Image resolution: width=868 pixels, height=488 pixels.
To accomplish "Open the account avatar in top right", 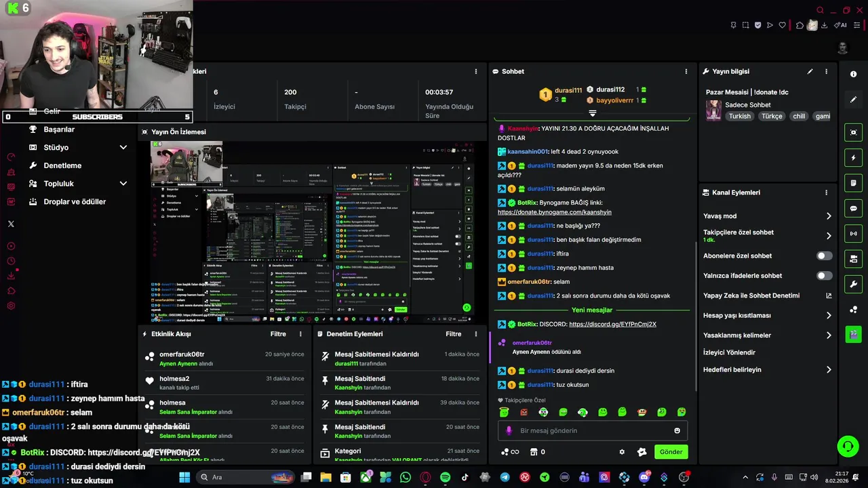I will [842, 47].
